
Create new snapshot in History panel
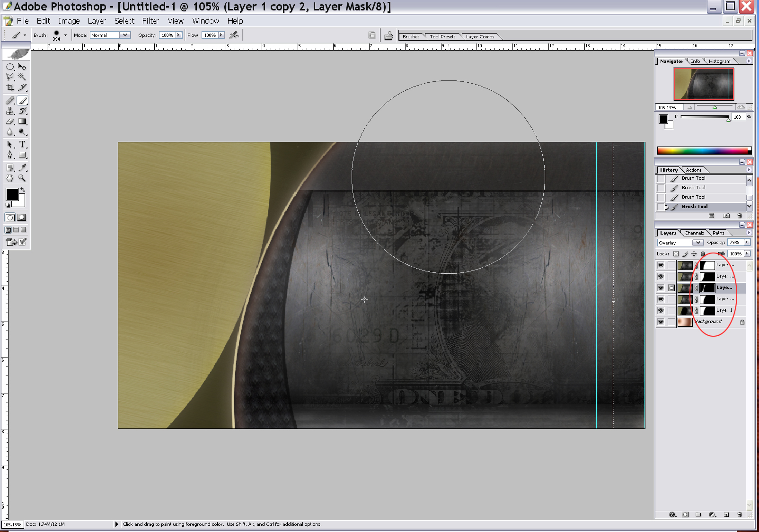point(726,216)
